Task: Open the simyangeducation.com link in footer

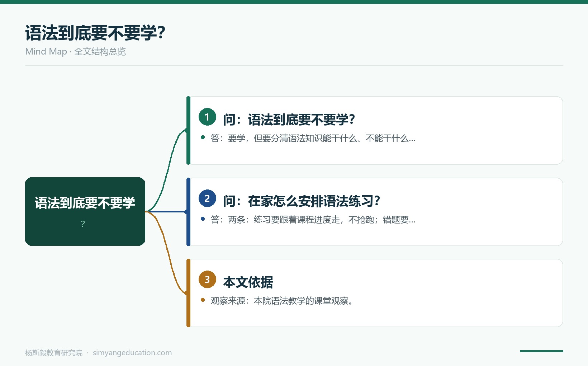Action: pyautogui.click(x=132, y=353)
